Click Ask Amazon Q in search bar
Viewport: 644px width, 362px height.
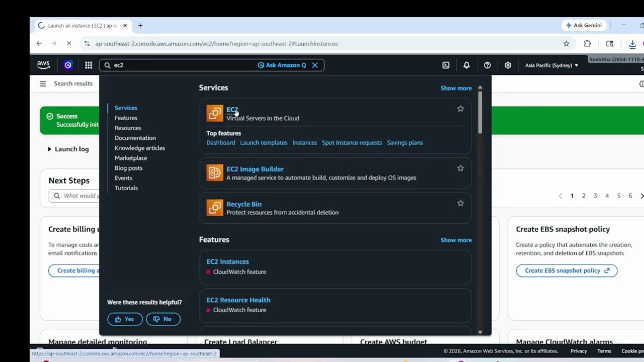[282, 65]
